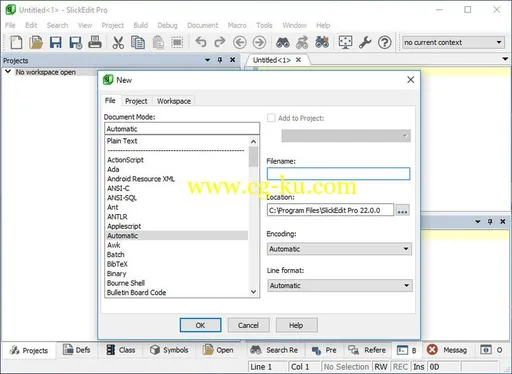Toggle the Add to Project checkbox
The height and width of the screenshot is (374, 512).
(x=271, y=118)
